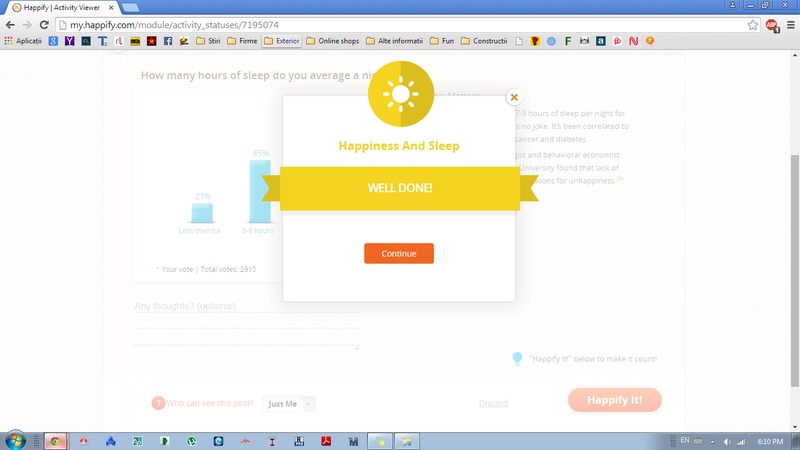
Task: Click the Chrome taskbar icon
Action: [x=55, y=441]
